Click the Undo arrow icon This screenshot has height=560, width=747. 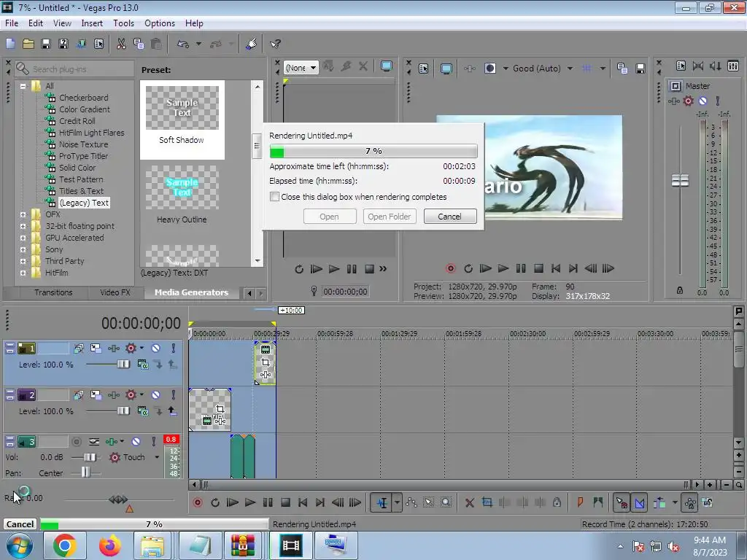(183, 44)
